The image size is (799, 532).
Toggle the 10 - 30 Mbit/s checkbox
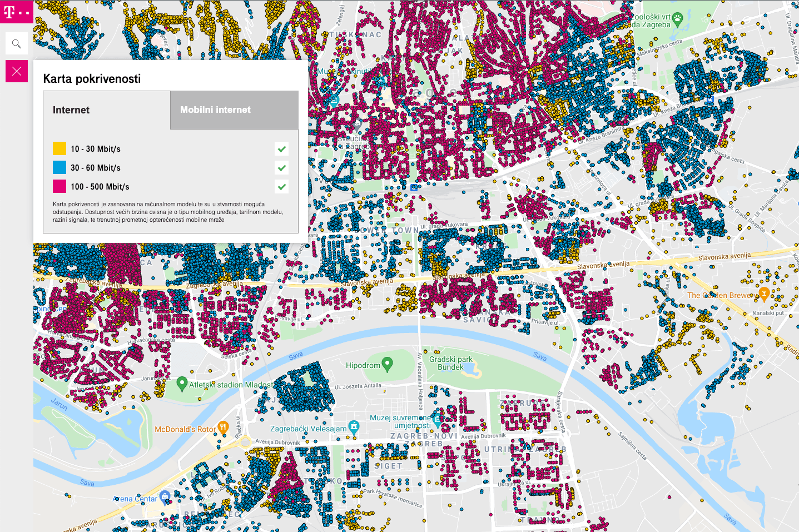282,149
